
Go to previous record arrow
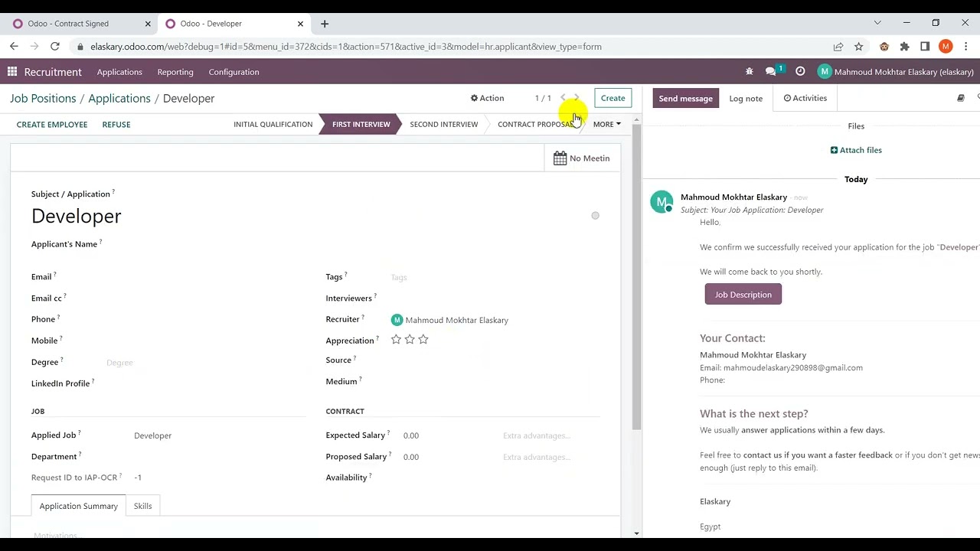point(563,98)
